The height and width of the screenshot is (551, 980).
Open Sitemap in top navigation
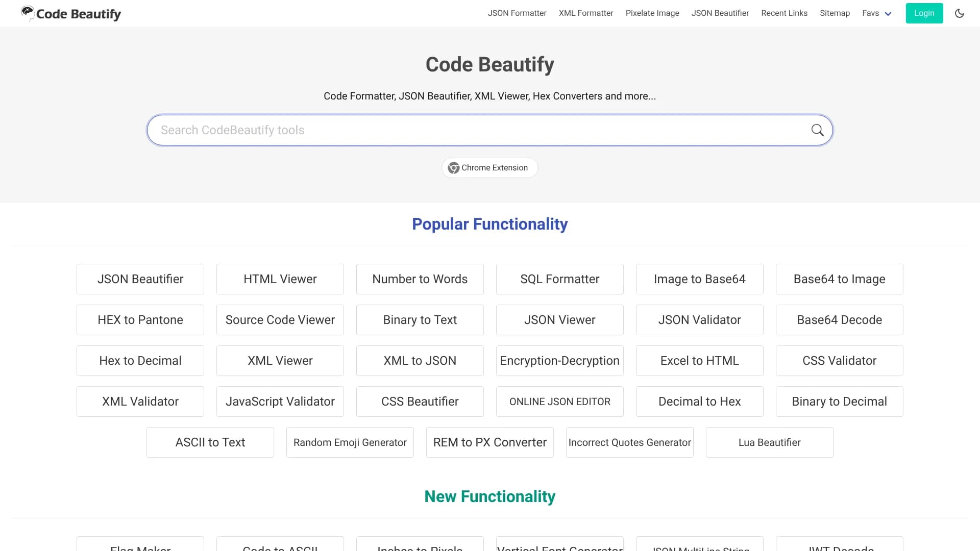pos(835,13)
